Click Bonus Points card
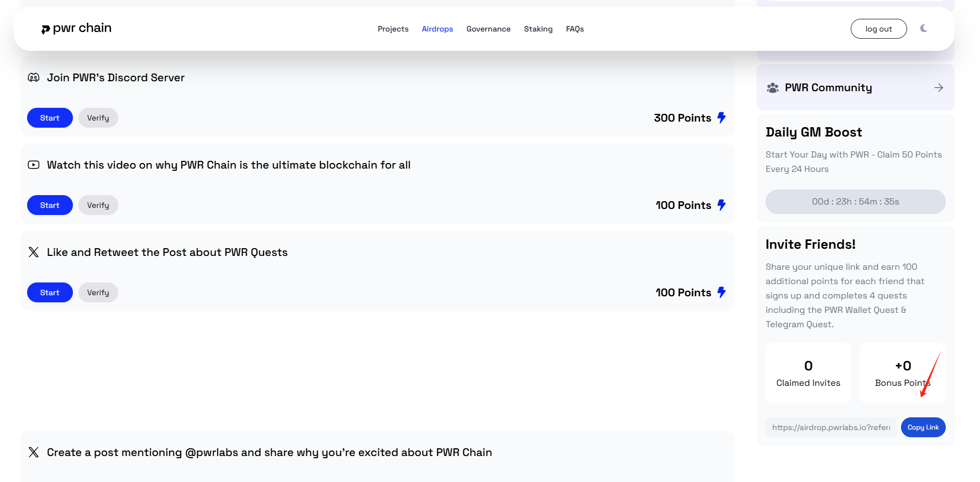The image size is (980, 482). click(x=903, y=373)
